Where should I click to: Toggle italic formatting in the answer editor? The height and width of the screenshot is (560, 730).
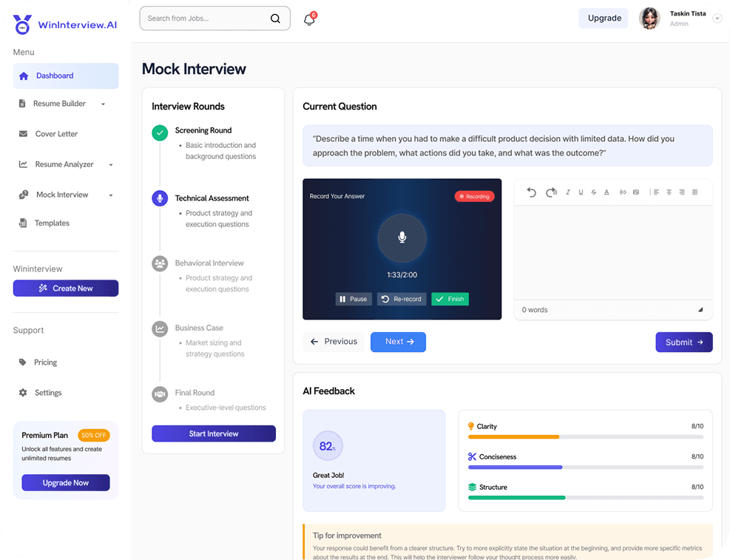click(568, 192)
